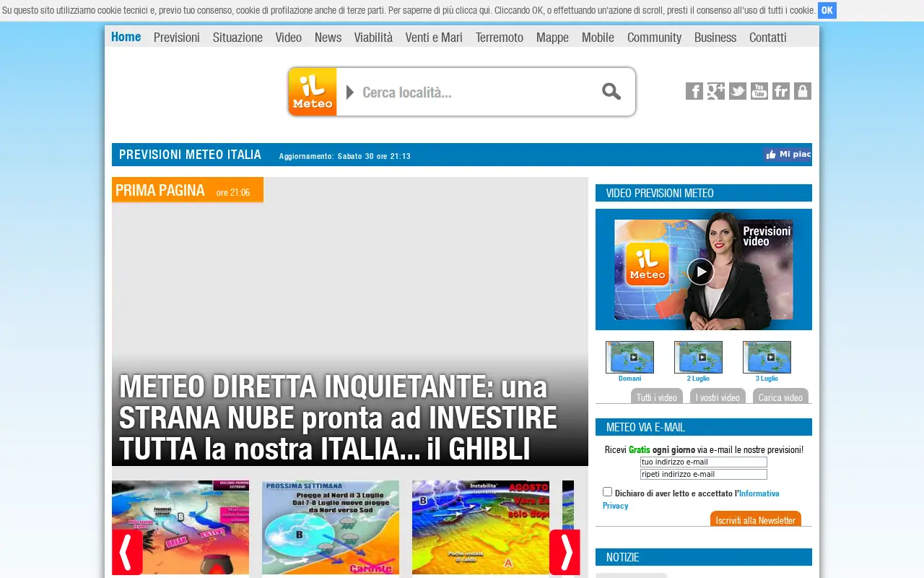Screen dimensions: 924x578
Task: Click the red previous carousel arrow
Action: click(x=127, y=552)
